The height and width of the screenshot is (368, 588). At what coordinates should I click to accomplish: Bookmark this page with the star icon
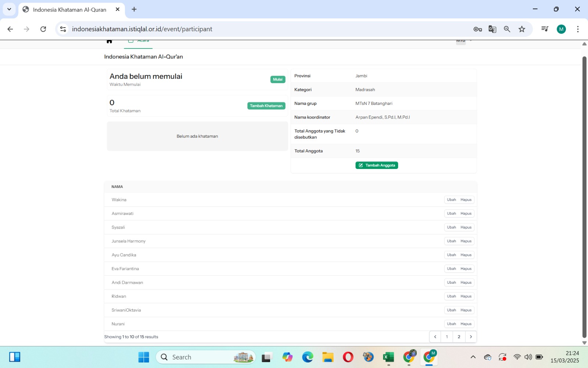(522, 29)
